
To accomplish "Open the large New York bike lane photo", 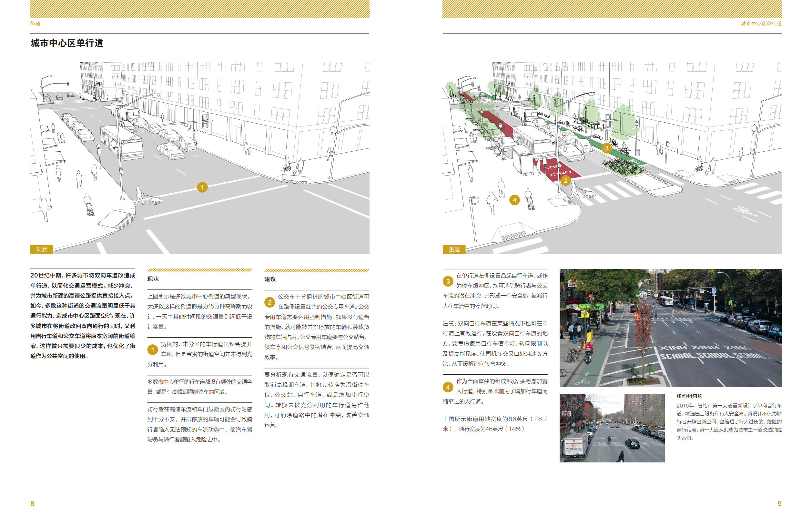I will coord(670,328).
